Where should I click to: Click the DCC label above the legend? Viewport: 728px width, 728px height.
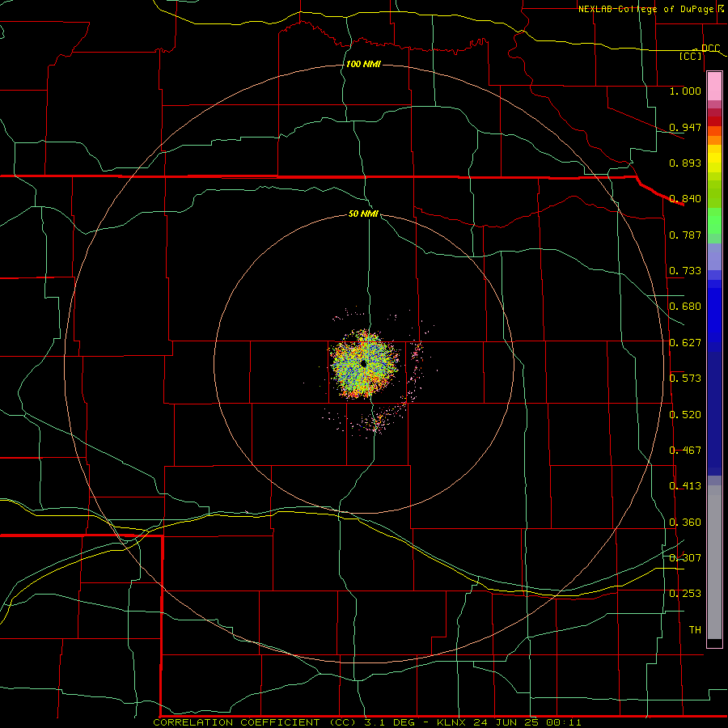tap(710, 48)
